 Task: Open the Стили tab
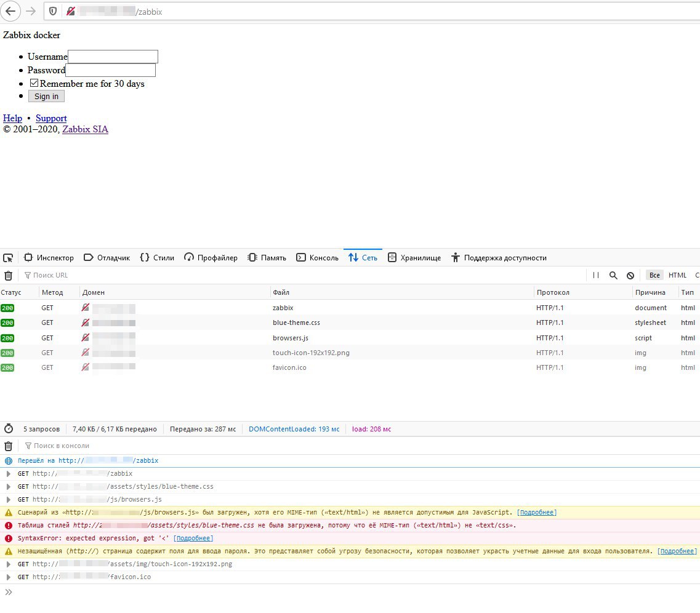click(x=157, y=258)
